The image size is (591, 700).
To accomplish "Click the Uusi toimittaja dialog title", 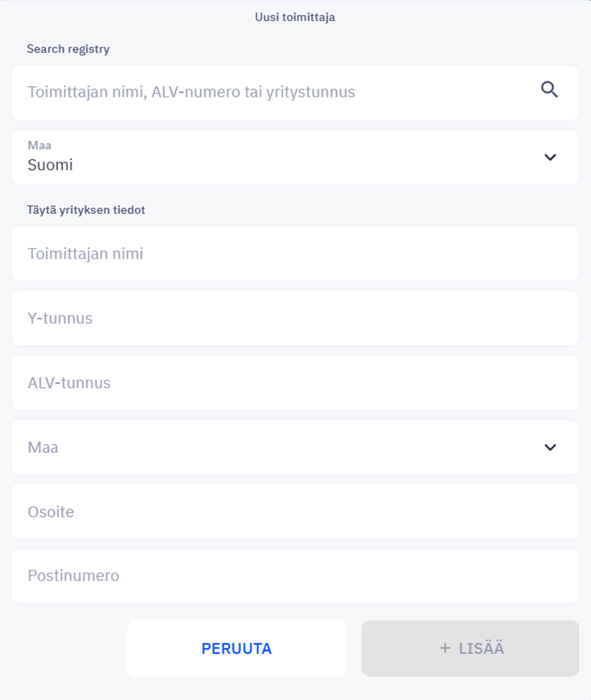I will click(295, 17).
